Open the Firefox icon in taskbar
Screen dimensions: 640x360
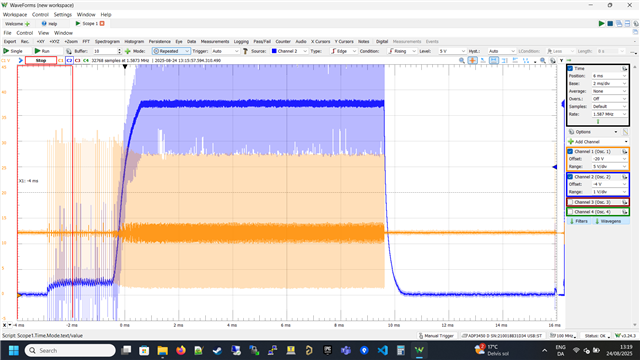coord(180,350)
